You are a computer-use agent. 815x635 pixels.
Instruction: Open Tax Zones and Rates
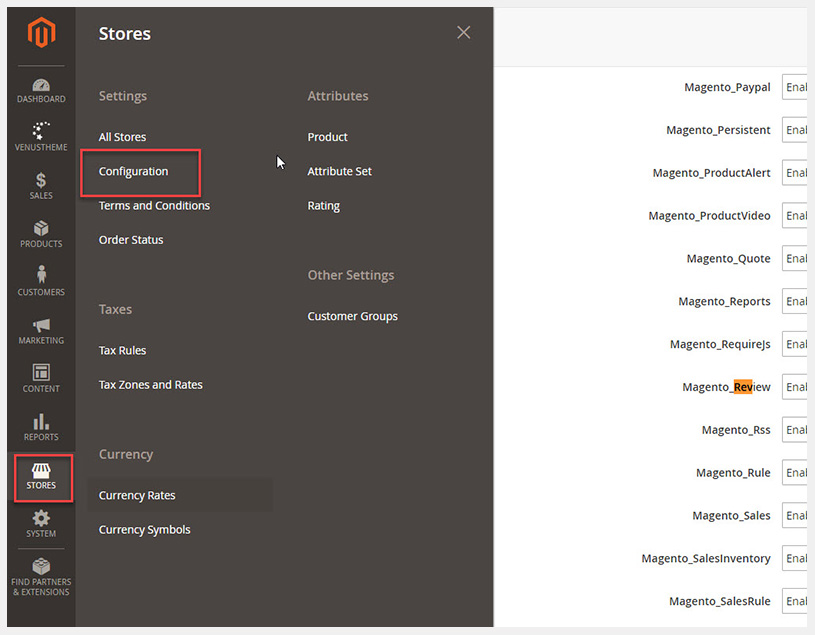coord(151,385)
